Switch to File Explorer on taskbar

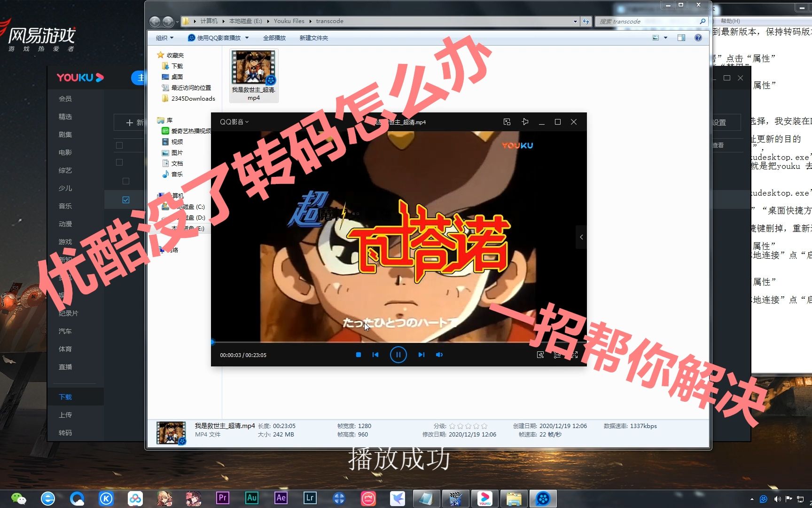click(514, 499)
